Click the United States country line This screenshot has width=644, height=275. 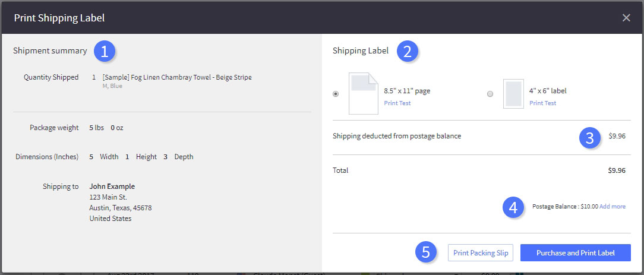point(111,219)
